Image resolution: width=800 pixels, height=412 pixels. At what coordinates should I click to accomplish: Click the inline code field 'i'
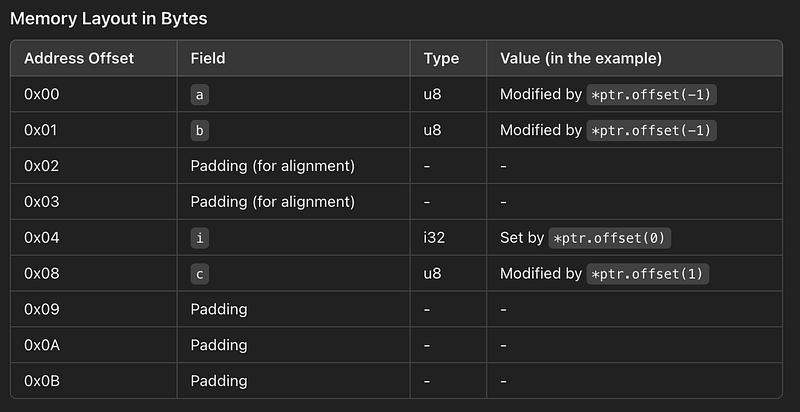[199, 238]
